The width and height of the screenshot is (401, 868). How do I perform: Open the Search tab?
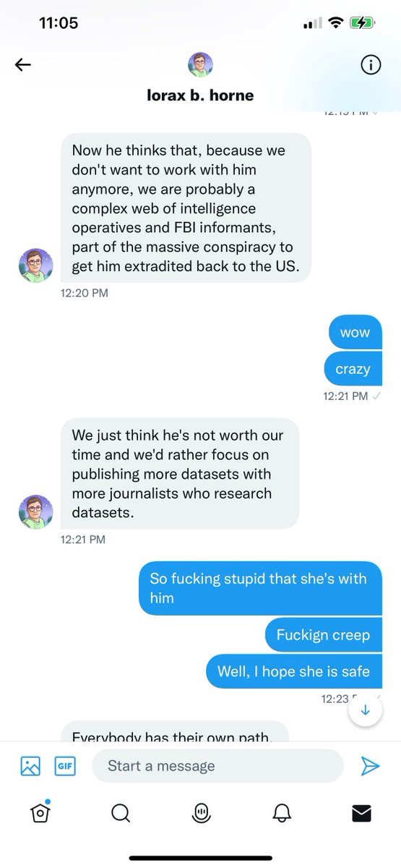coord(121,814)
